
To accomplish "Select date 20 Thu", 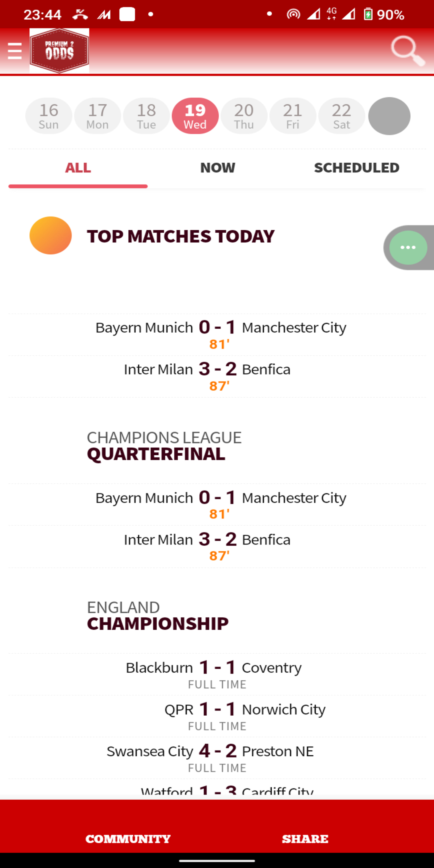I will pyautogui.click(x=244, y=116).
